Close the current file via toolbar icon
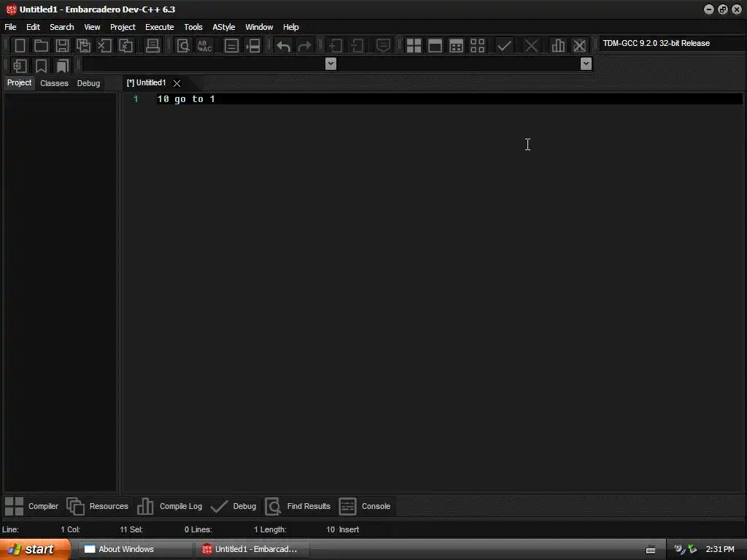Screen dimensions: 747x560 point(104,46)
